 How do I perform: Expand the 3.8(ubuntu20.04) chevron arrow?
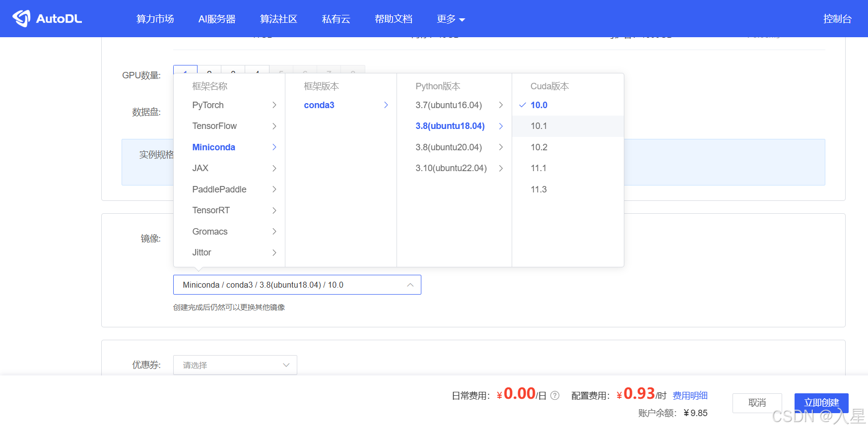[501, 147]
